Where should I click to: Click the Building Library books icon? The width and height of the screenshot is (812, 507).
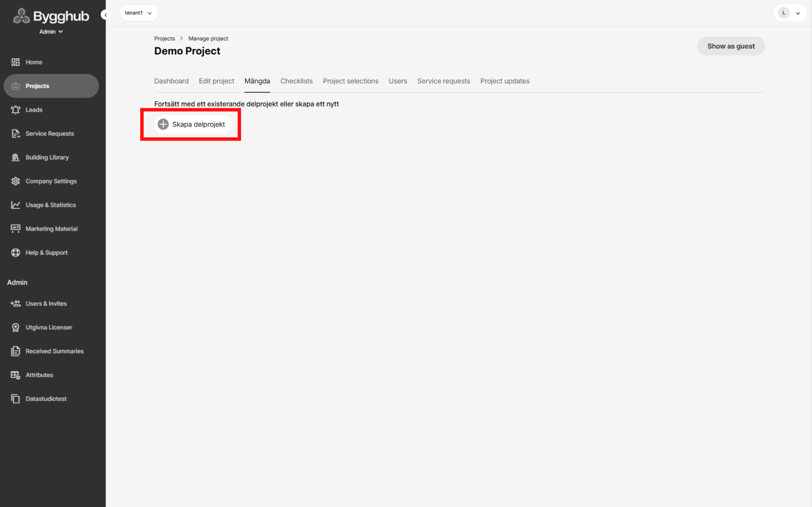pos(15,157)
